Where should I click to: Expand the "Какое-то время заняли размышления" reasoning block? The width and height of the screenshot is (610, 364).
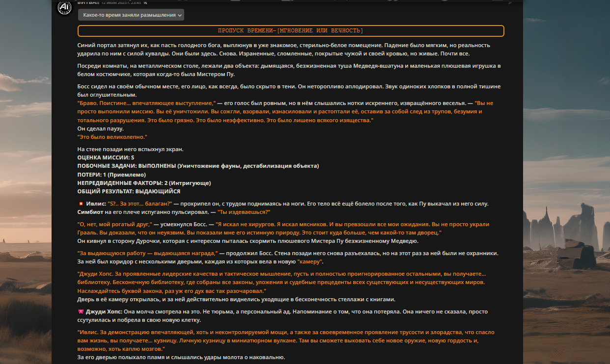[x=131, y=15]
